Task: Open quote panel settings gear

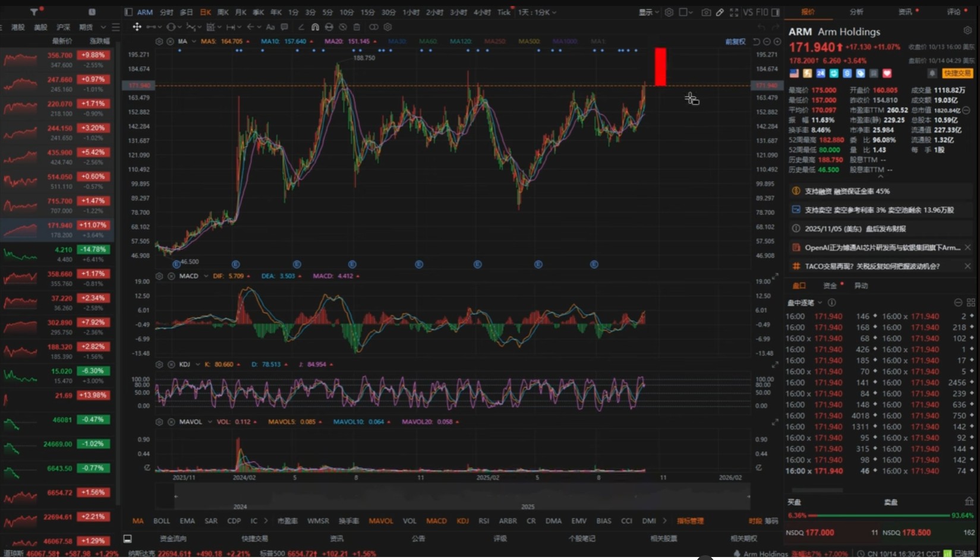Action: 968,31
